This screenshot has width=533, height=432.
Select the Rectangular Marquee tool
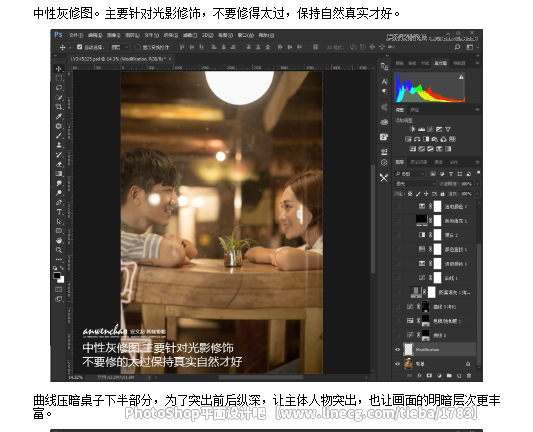(x=59, y=78)
